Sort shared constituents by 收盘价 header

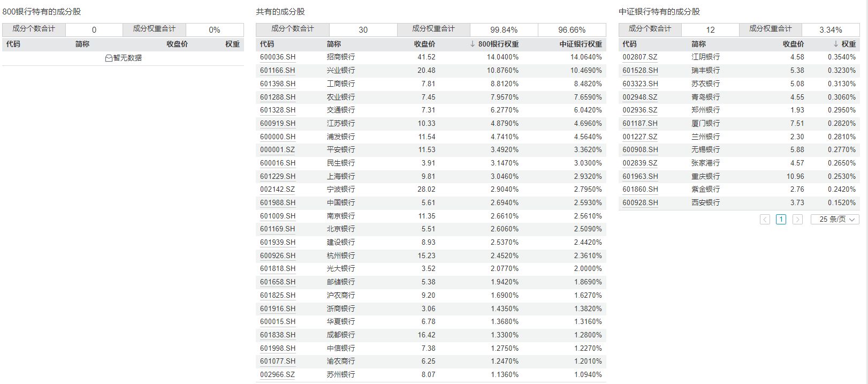424,44
